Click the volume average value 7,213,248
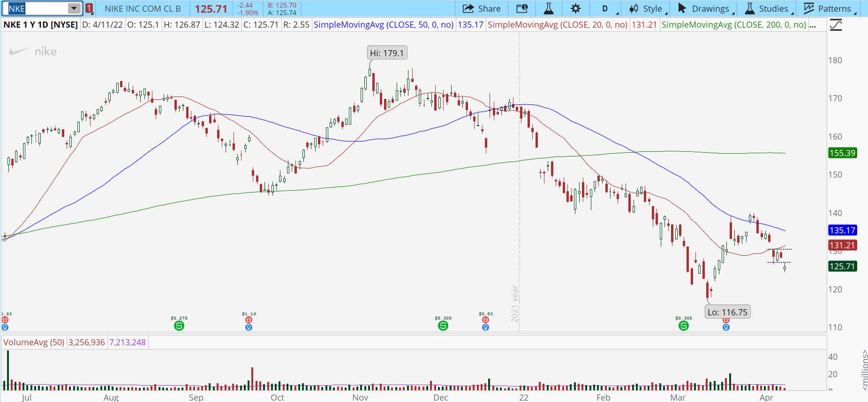This screenshot has width=868, height=402. point(128,342)
